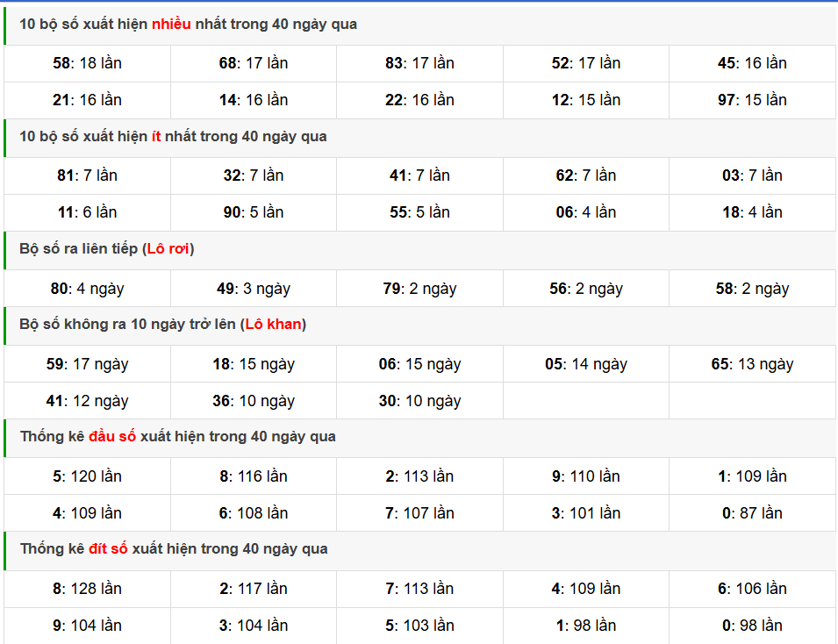Select the "5: 120 lần" cell
Image resolution: width=838 pixels, height=644 pixels.
87,476
